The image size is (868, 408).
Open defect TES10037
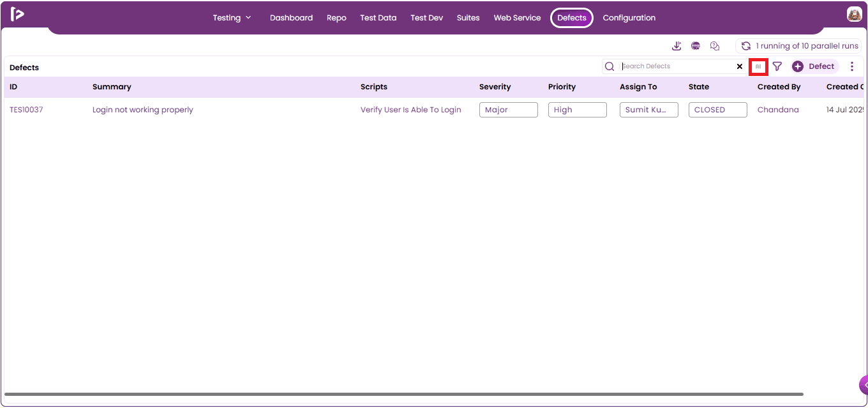tap(26, 110)
